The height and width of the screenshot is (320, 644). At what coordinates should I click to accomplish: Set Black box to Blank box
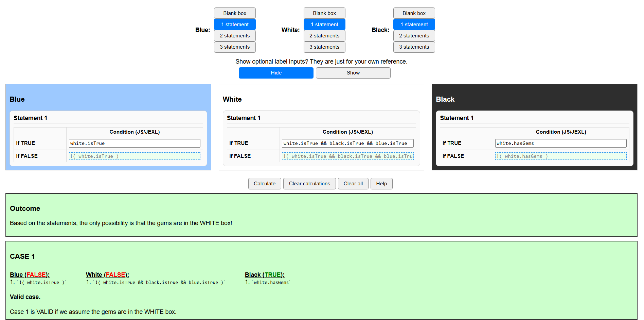coord(414,13)
